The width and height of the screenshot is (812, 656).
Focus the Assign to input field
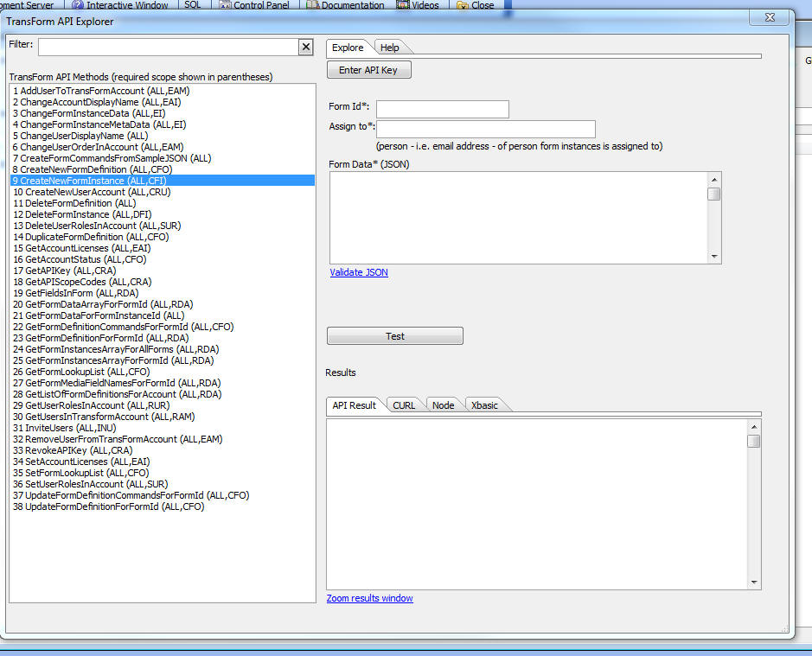tap(486, 129)
